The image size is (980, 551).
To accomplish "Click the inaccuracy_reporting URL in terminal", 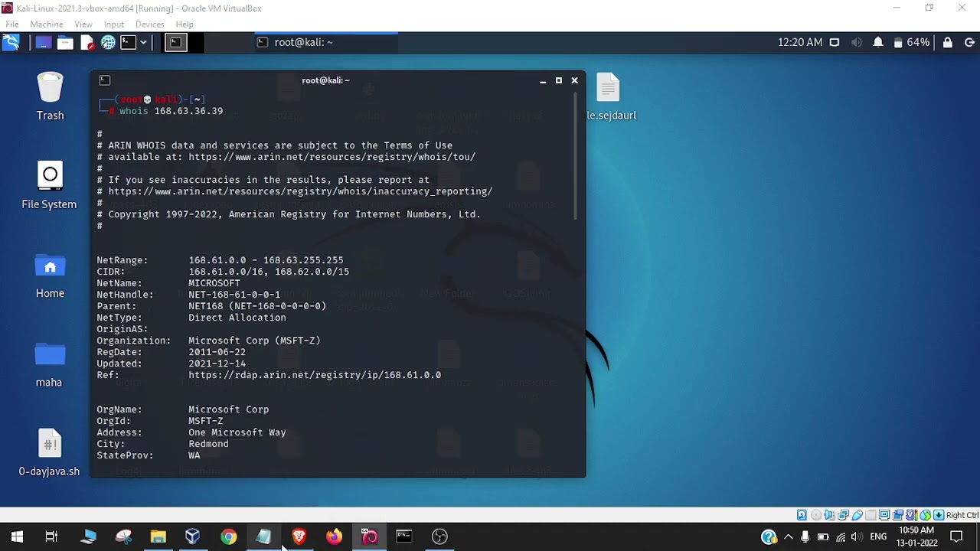I will tap(300, 191).
